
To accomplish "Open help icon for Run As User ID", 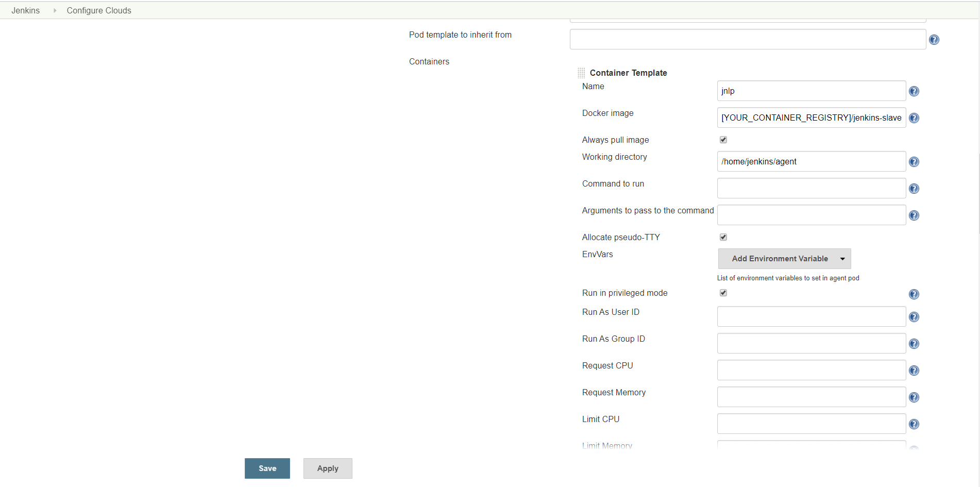I will (914, 317).
